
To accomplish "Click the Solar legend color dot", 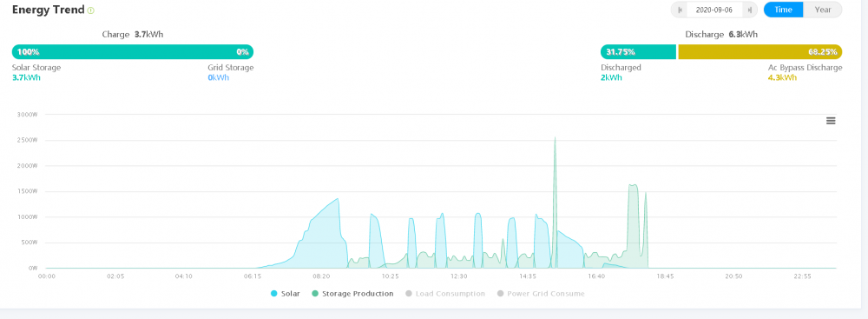I will pos(274,294).
